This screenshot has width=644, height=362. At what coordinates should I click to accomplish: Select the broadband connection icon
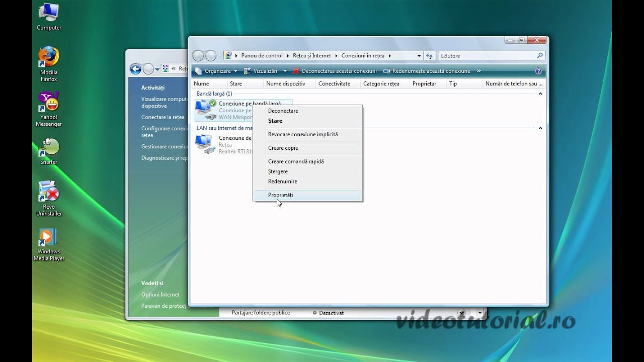pos(206,110)
